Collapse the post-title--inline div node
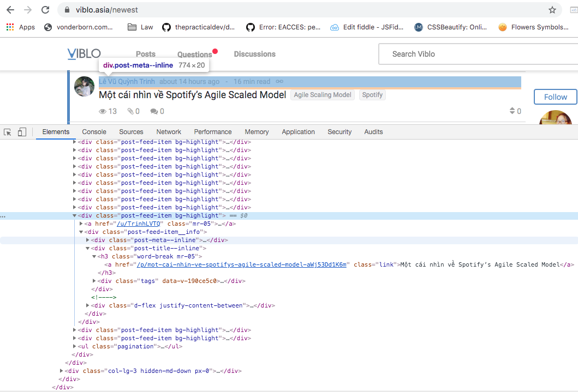This screenshot has width=578, height=392. 88,248
